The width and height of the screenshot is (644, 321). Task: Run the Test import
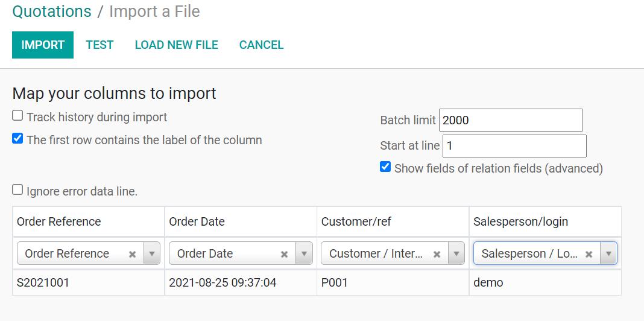[99, 45]
